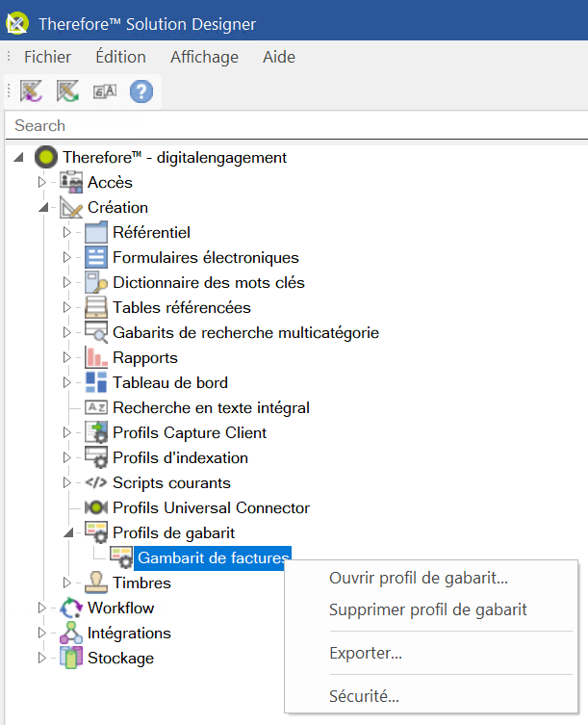Expand Formulaires électroniques node

67,257
